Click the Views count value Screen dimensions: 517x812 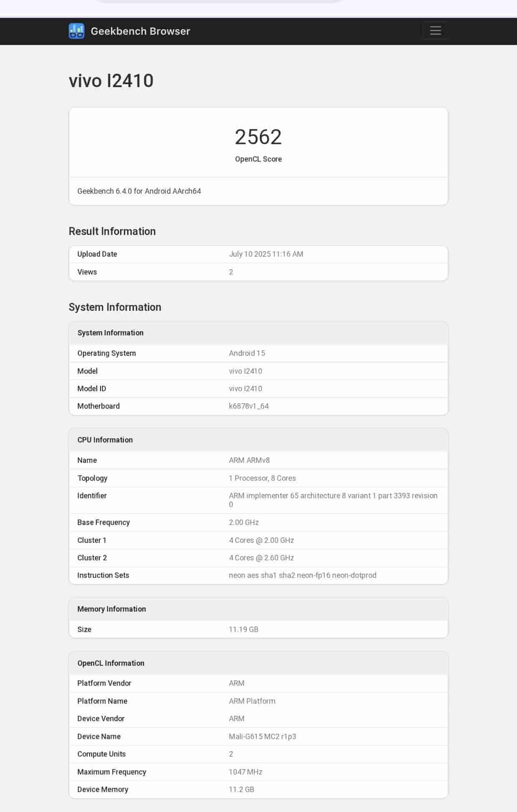(231, 272)
